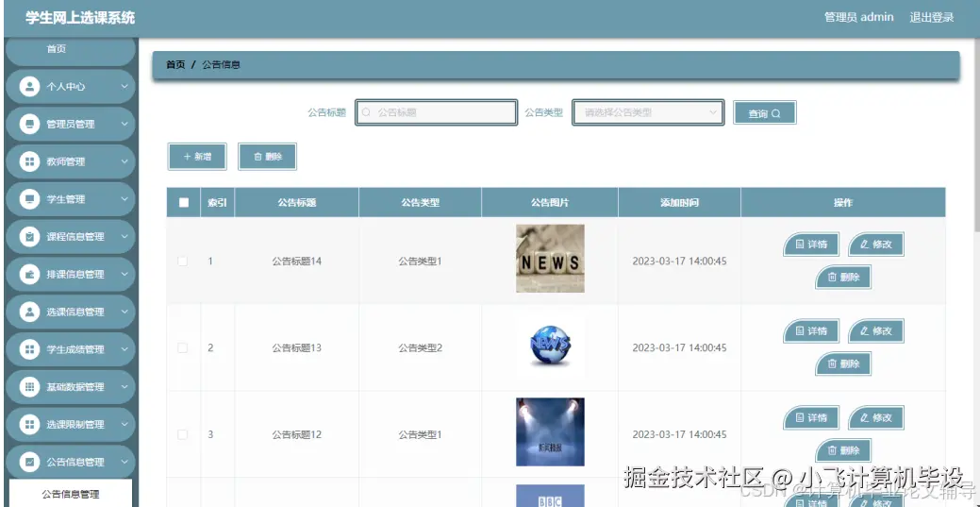Viewport: 980px width, 507px height.
Task: Click the 基础数据管理 grid icon
Action: (x=29, y=387)
